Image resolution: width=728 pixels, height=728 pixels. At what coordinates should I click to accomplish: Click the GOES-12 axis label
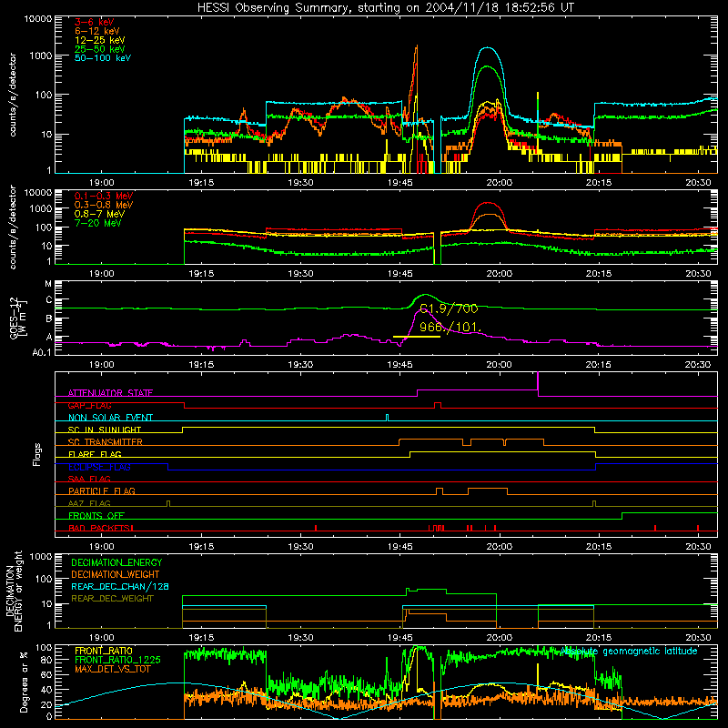click(18, 318)
